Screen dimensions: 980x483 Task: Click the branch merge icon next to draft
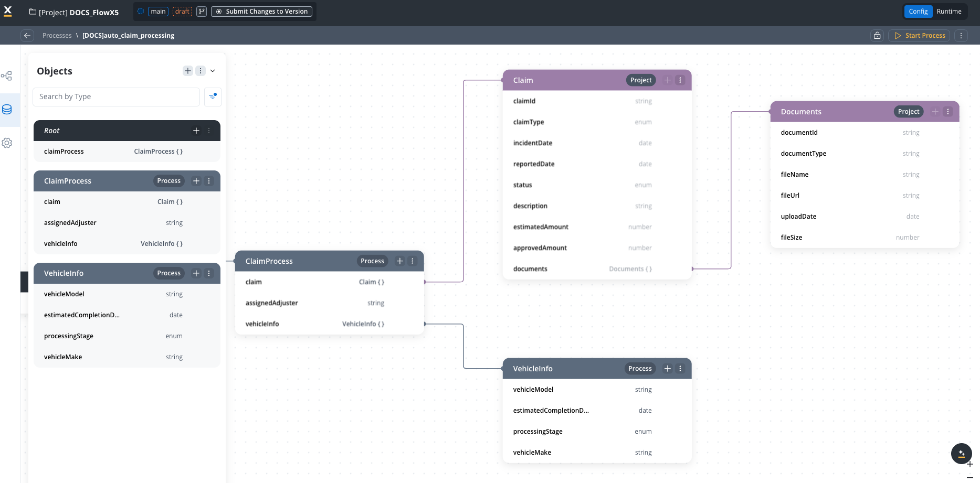pos(202,12)
